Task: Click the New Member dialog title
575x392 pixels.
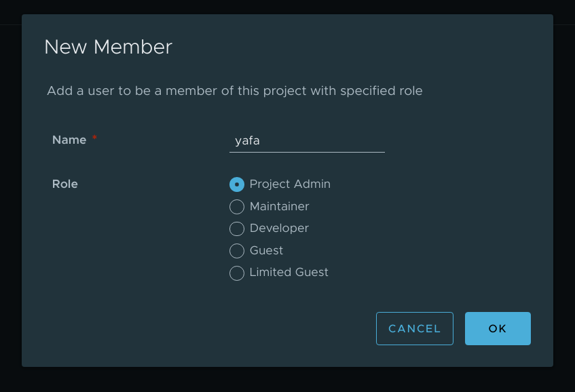Action: pos(108,47)
